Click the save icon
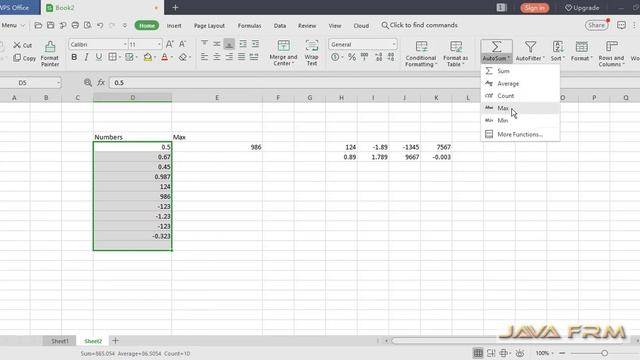This screenshot has height=360, width=640. click(x=51, y=25)
